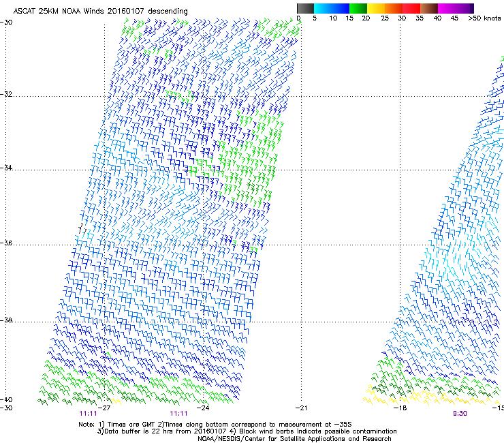Viewport: 504px width, 443px height.
Task: Click latitude label -40 on left axis
Action: coord(6,400)
